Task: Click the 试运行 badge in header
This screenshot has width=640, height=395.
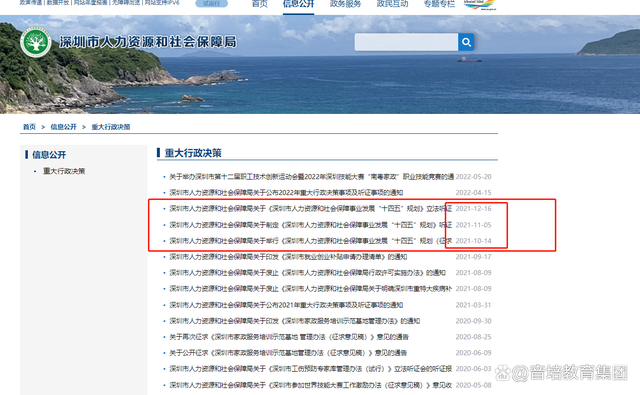Action: pyautogui.click(x=211, y=4)
